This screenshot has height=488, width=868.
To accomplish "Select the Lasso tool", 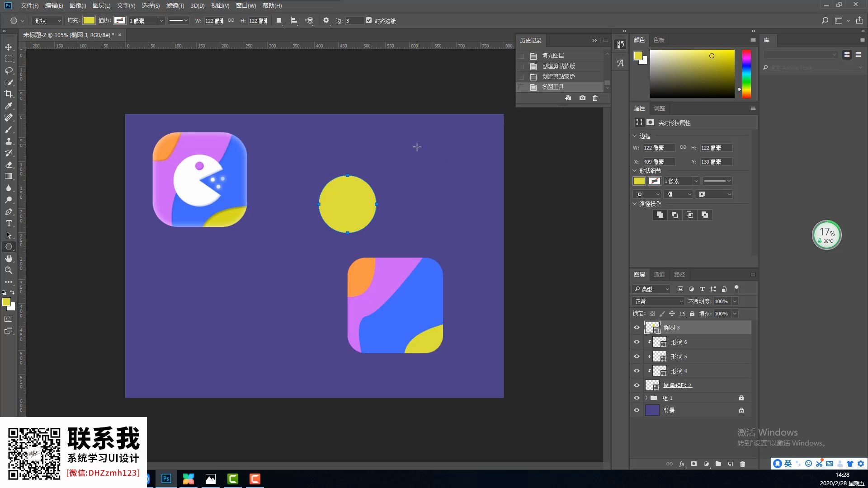I will (9, 71).
